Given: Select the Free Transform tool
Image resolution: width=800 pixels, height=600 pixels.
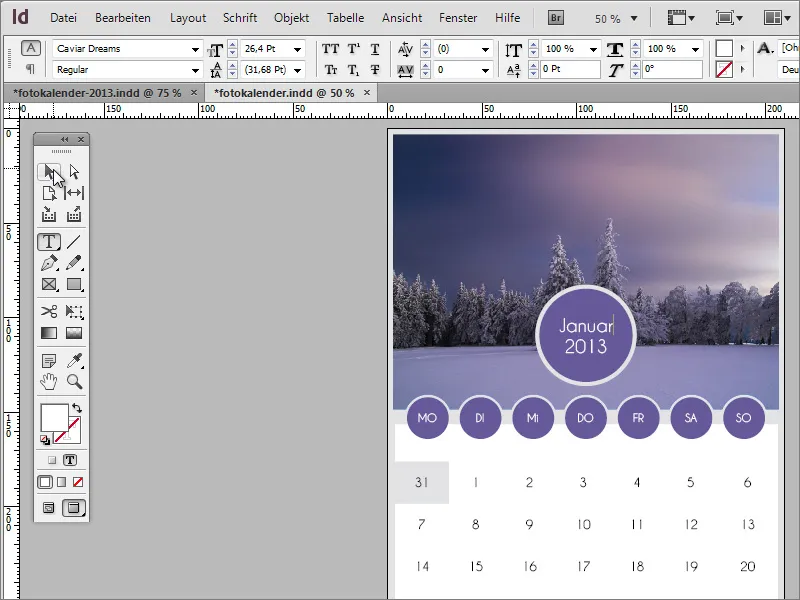Looking at the screenshot, I should pyautogui.click(x=74, y=311).
